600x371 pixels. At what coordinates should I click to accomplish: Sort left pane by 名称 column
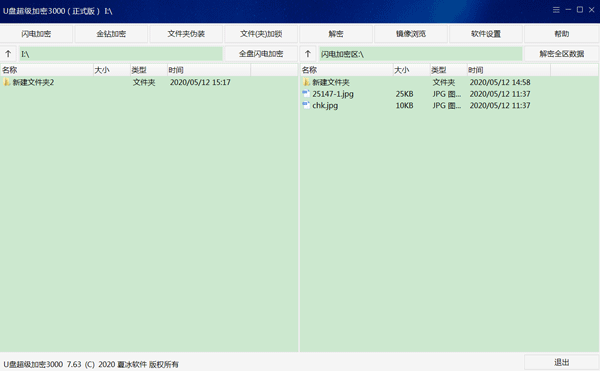pos(47,70)
